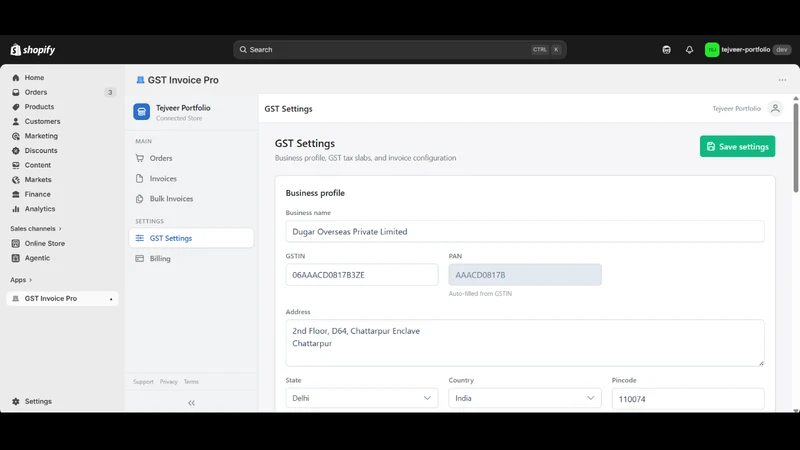Open the Home icon in the sidebar

pos(16,78)
